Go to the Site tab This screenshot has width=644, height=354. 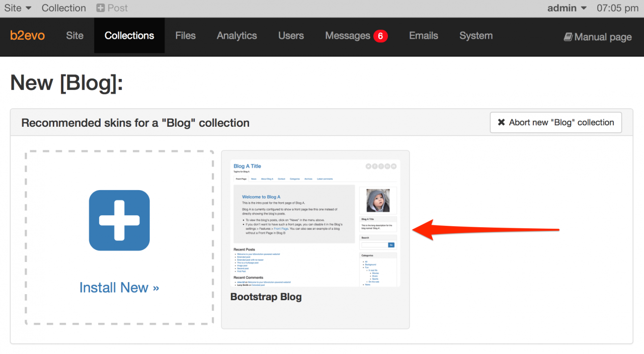coord(75,36)
